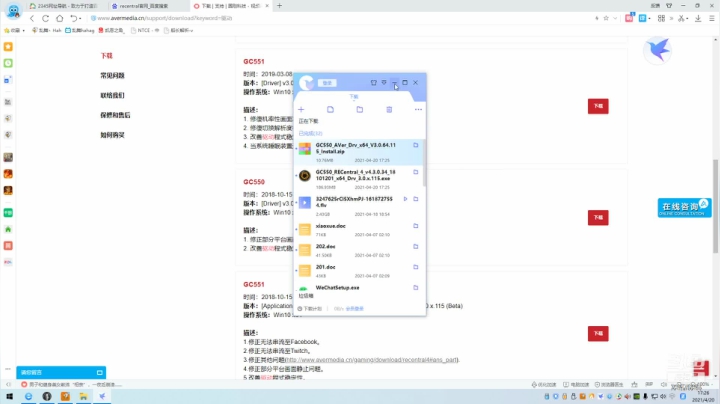Screen dimensions: 720x404
Task: Expand the address bar dropdown chevron
Action: pos(615,18)
